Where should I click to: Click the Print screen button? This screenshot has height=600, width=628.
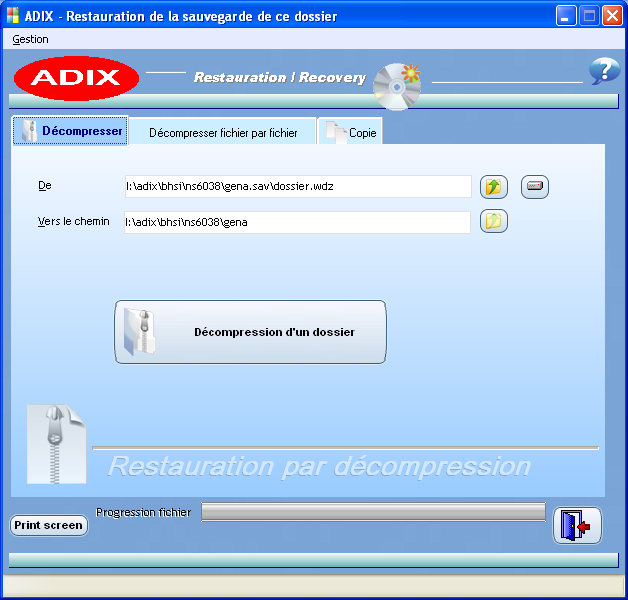pos(48,525)
